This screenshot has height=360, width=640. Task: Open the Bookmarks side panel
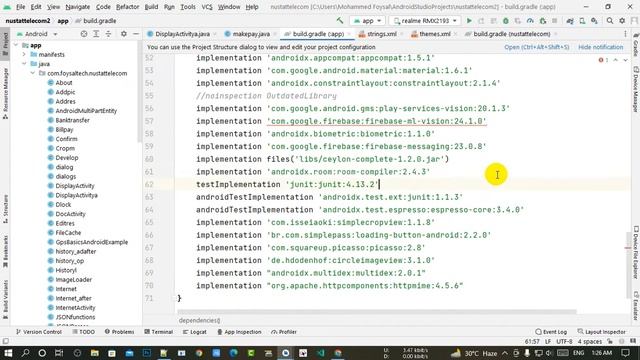point(5,251)
